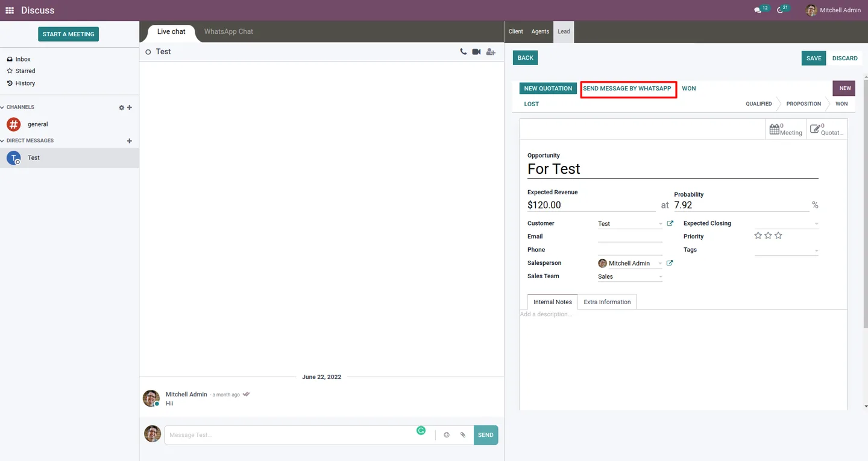The height and width of the screenshot is (461, 868).
Task: Start video call with camera icon
Action: coord(476,52)
